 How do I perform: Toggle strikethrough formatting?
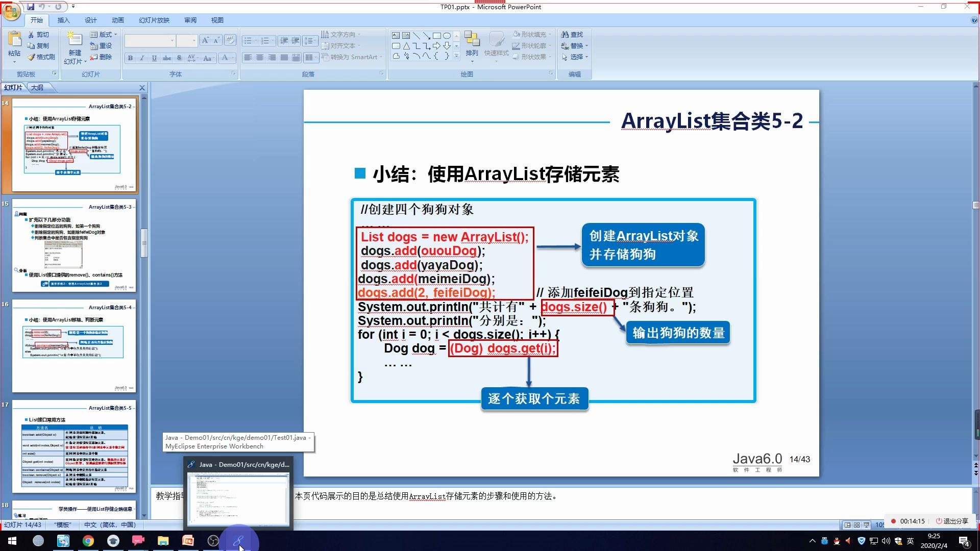167,58
